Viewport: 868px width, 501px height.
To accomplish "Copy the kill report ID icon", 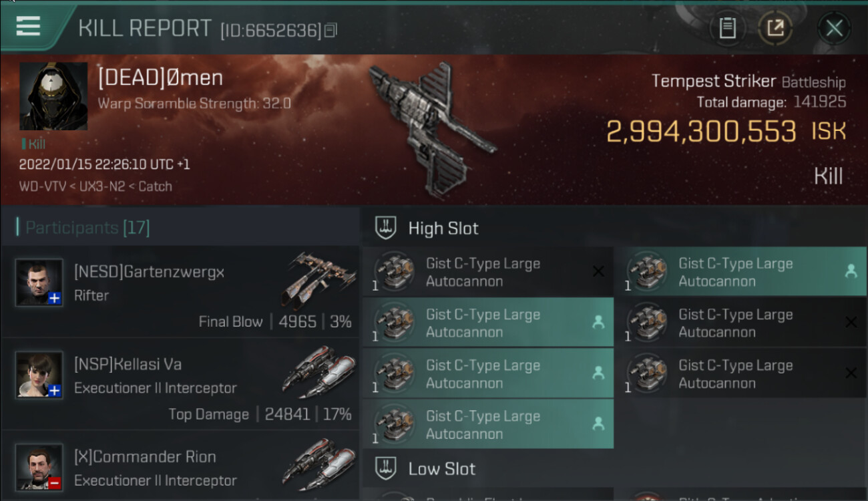I will click(x=332, y=30).
